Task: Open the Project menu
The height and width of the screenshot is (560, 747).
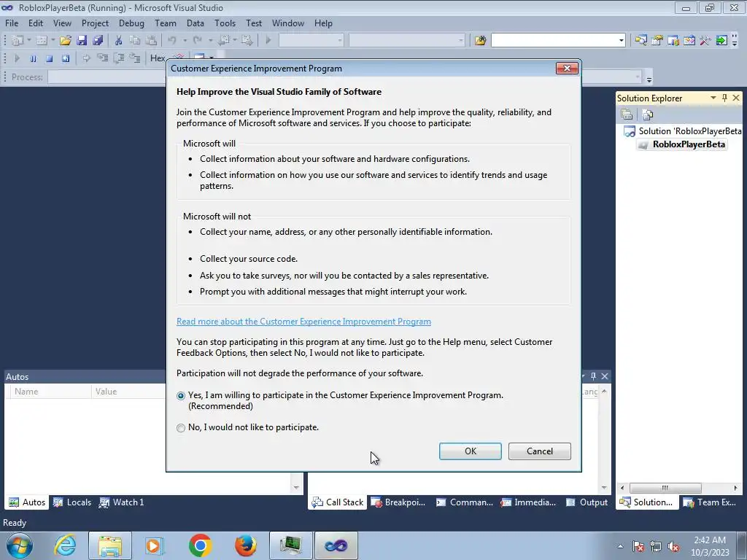Action: pyautogui.click(x=95, y=23)
